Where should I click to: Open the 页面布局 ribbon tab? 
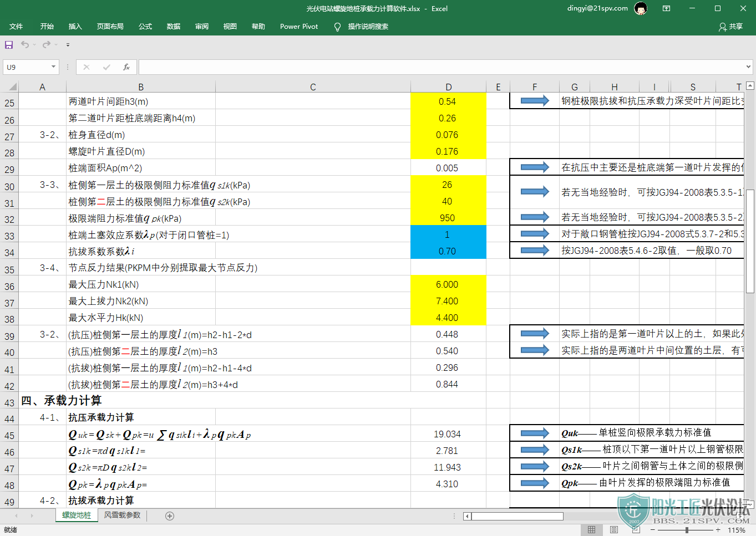click(110, 27)
